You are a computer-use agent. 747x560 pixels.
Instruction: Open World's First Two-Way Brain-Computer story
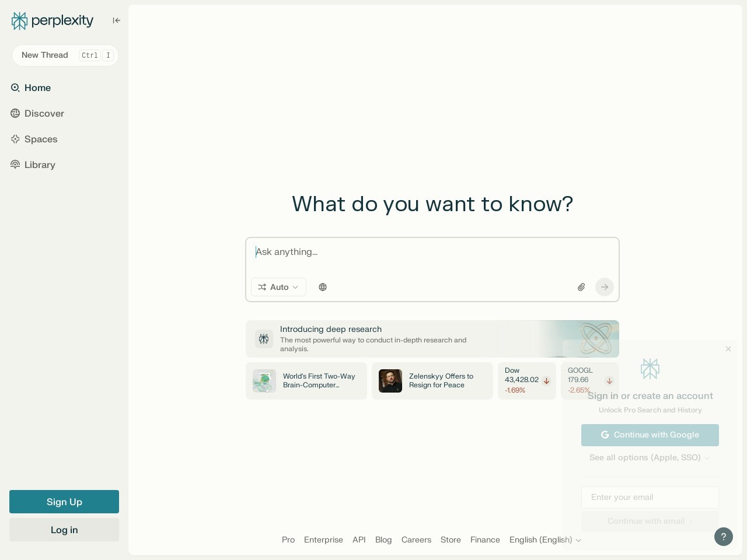pyautogui.click(x=306, y=381)
